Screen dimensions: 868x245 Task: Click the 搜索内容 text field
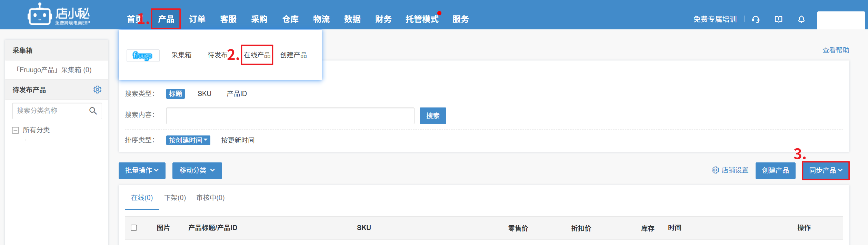click(290, 116)
